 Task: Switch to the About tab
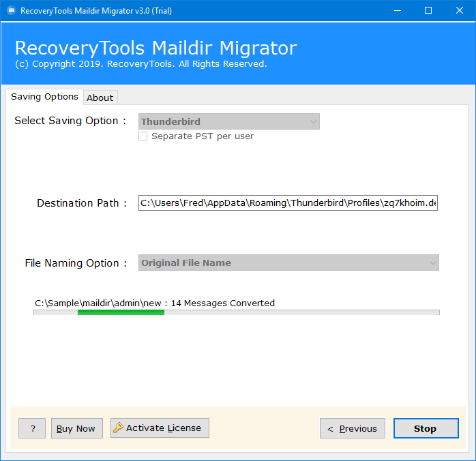[x=100, y=98]
